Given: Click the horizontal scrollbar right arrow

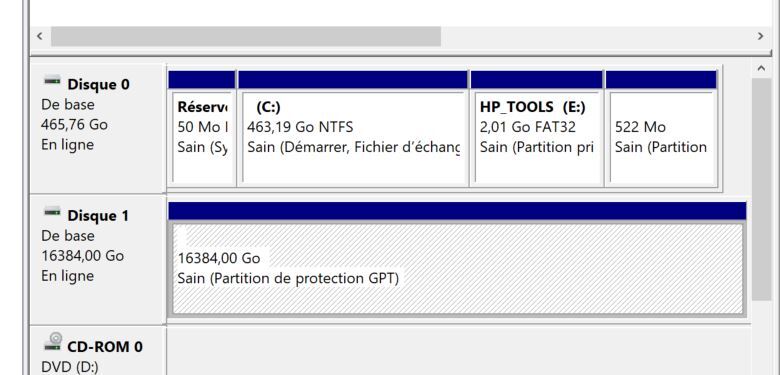Looking at the screenshot, I should click(760, 36).
